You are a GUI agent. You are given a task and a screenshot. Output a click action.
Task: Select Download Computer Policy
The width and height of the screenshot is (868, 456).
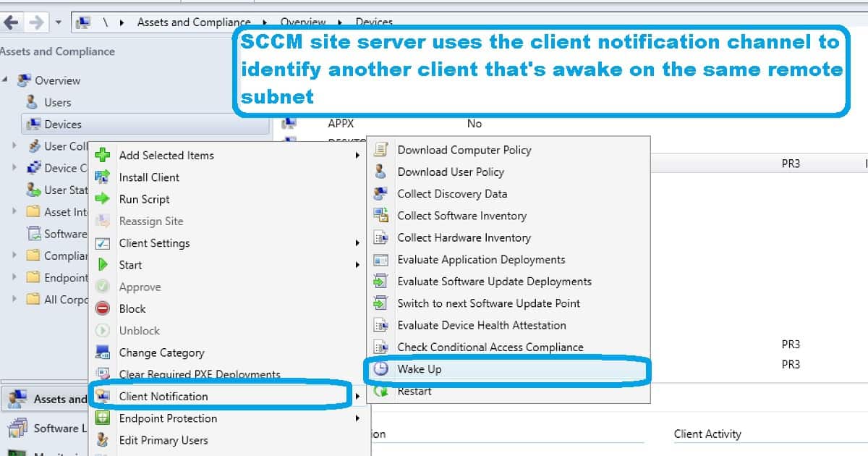(x=464, y=150)
